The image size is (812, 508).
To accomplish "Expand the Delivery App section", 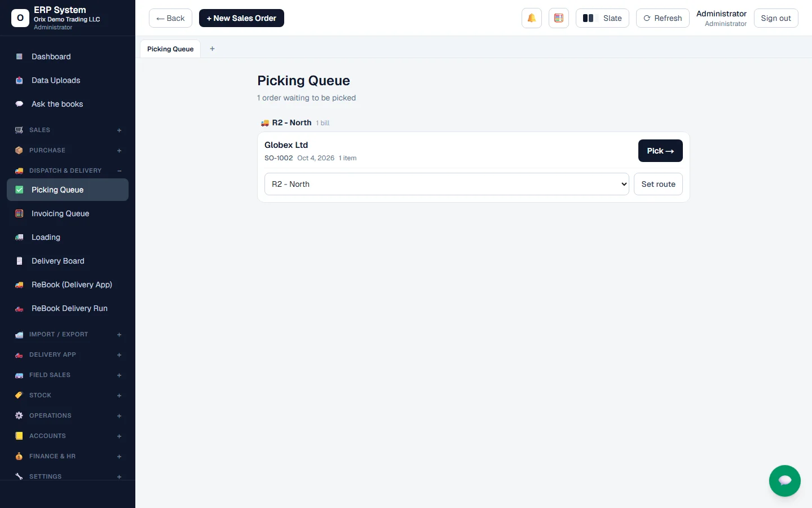I will [x=68, y=354].
